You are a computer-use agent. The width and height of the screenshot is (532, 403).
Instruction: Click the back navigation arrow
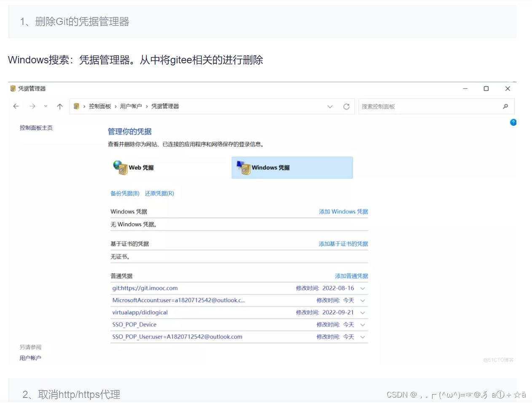(x=16, y=106)
